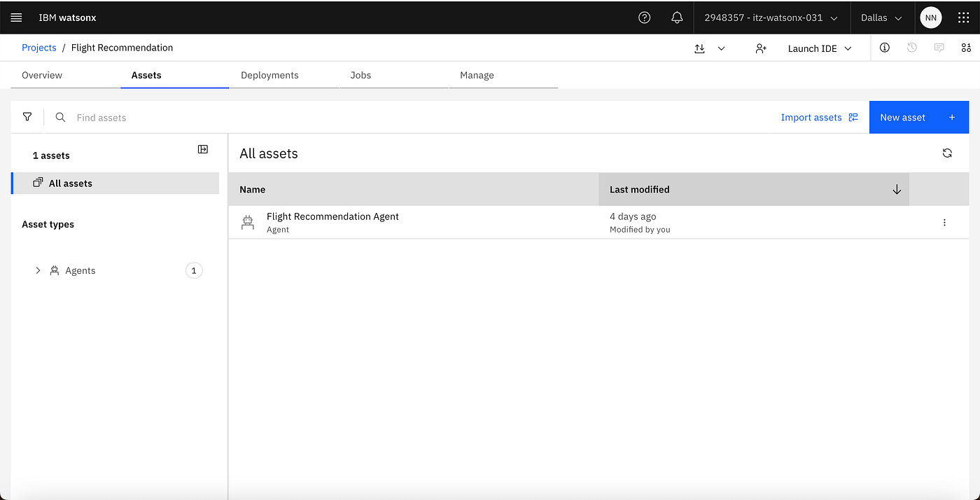
Task: Click the sort arrow in Last modified
Action: 897,189
